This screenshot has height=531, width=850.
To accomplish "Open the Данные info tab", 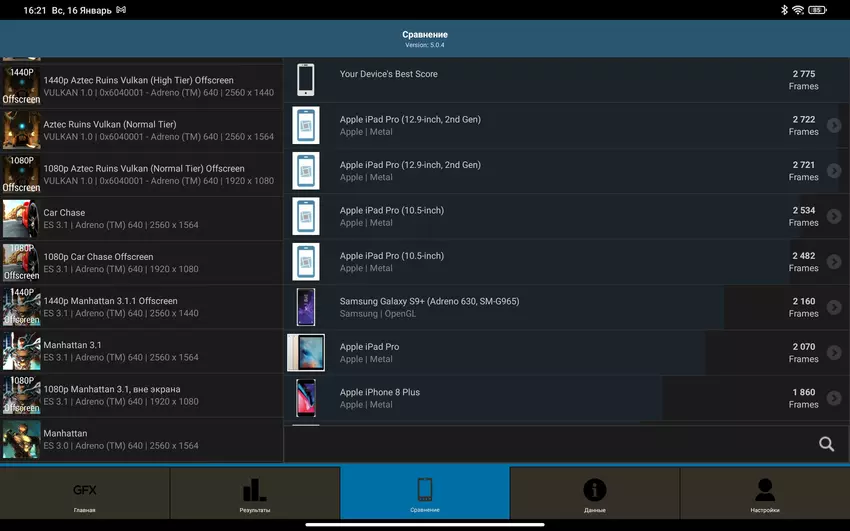I will [x=595, y=497].
